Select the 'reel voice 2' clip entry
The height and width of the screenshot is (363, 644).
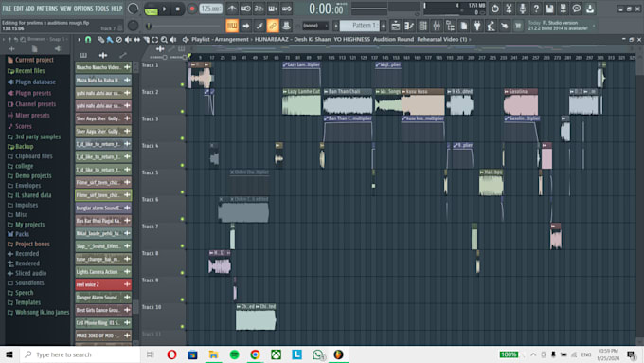click(103, 284)
